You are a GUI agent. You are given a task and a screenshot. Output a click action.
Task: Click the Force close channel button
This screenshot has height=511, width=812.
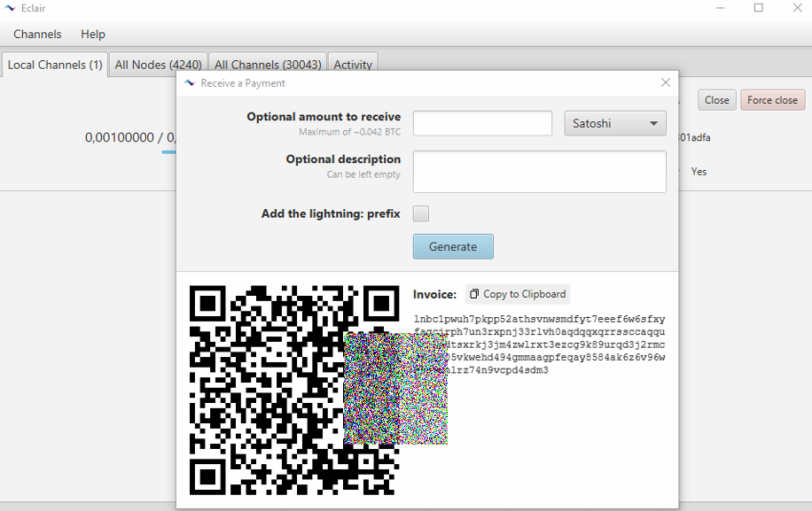(772, 100)
